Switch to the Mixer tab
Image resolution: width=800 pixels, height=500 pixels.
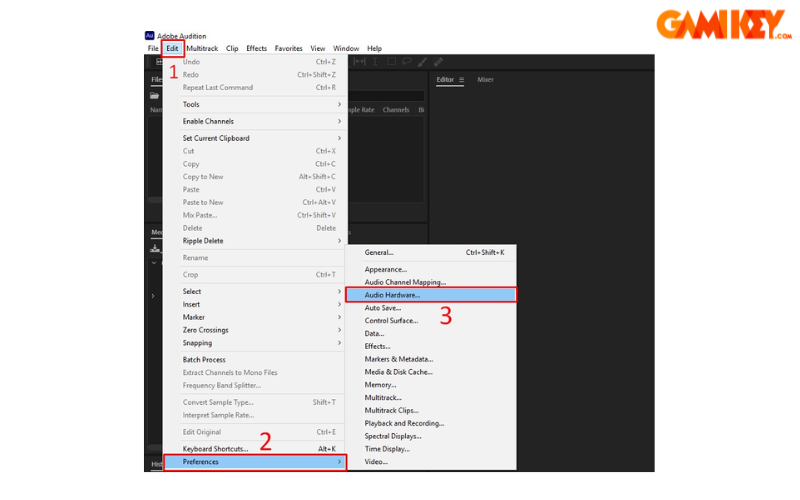[x=485, y=79]
